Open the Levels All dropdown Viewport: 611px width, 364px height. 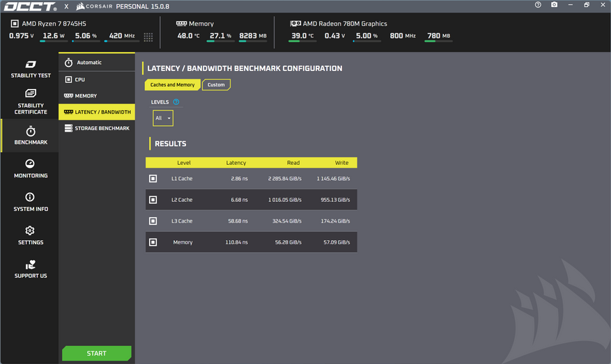pos(163,118)
